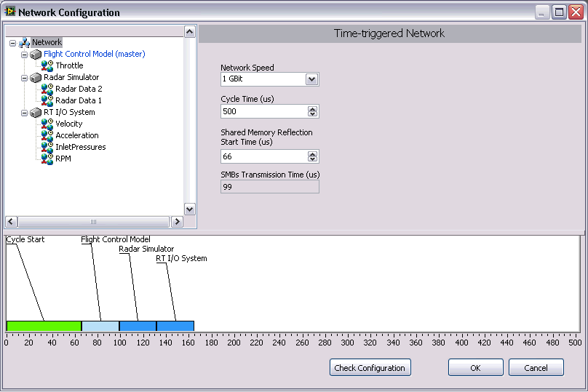The height and width of the screenshot is (392, 588).
Task: Collapse the Network root tree node
Action: coord(12,43)
